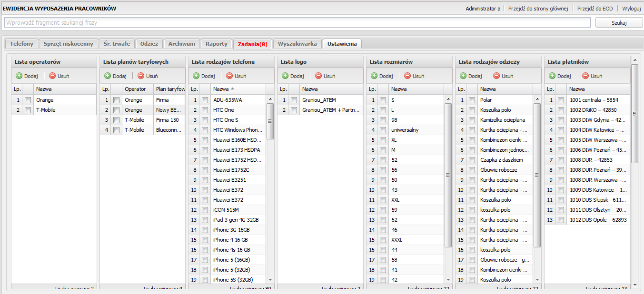Select the iPhone 4s 16 GB row
Viewport: 644px width, 294px height.
tap(227, 250)
